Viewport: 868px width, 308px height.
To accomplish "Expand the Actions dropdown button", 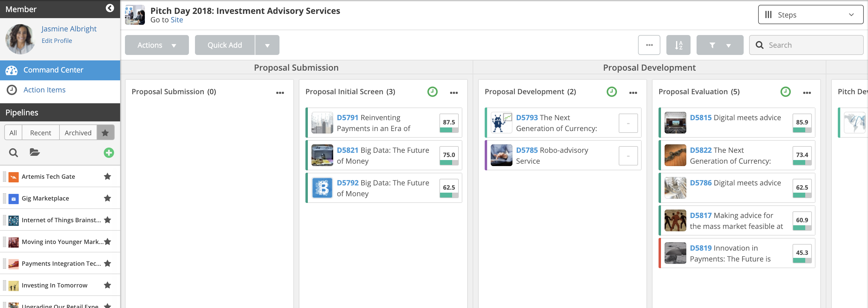I will 157,45.
